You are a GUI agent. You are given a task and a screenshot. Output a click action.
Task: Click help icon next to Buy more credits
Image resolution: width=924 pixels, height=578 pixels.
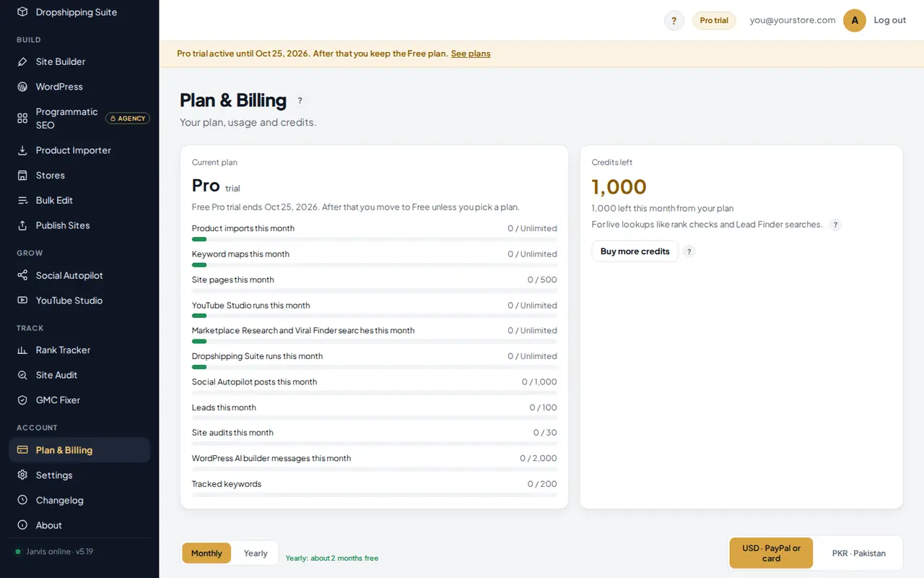click(689, 251)
